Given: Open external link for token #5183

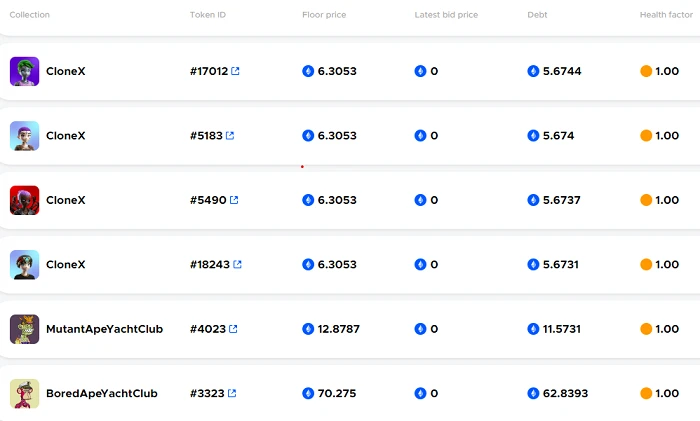Looking at the screenshot, I should pyautogui.click(x=230, y=135).
